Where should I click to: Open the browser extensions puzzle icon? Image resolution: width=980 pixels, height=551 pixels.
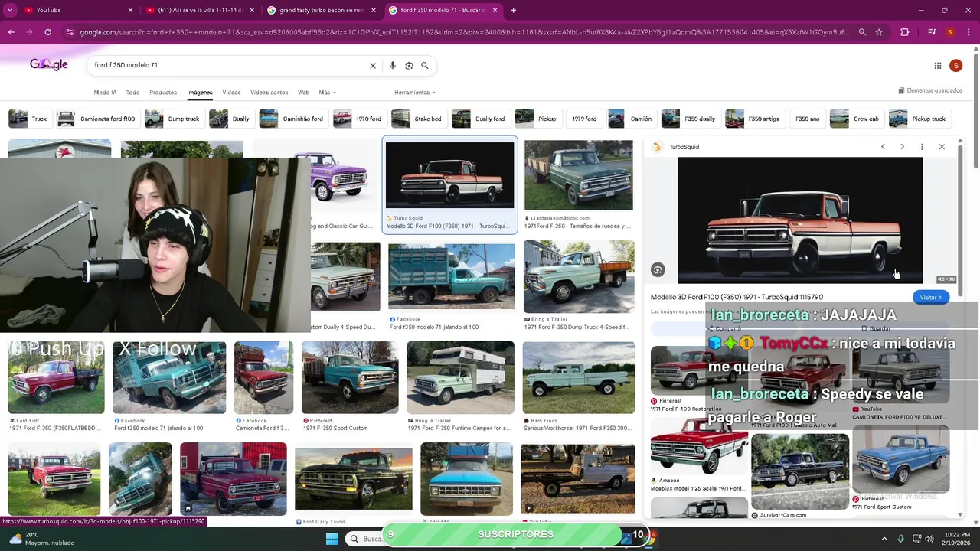point(905,32)
